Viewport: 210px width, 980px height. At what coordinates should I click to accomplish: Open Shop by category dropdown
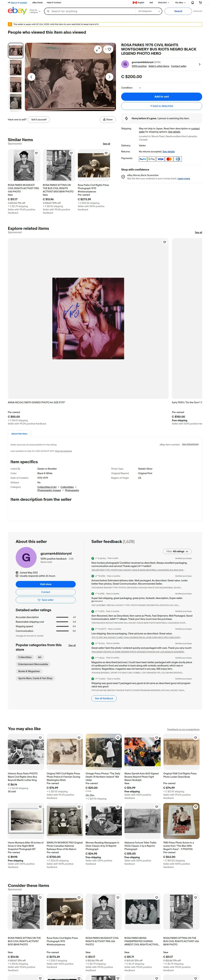(35, 11)
